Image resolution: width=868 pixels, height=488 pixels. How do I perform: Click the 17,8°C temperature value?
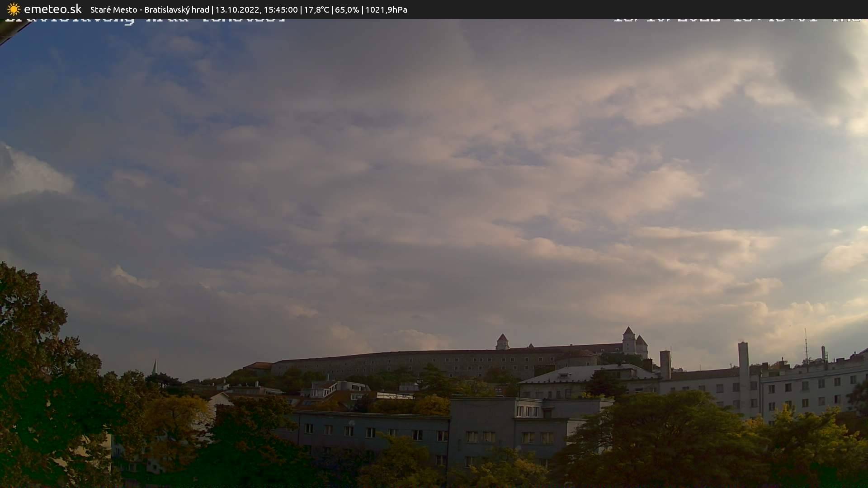pyautogui.click(x=316, y=9)
